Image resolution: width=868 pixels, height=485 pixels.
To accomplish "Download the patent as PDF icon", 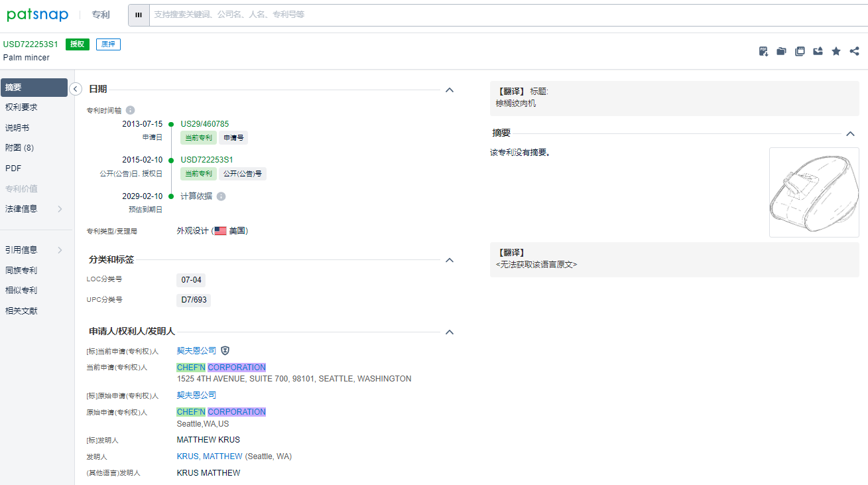I will click(763, 51).
